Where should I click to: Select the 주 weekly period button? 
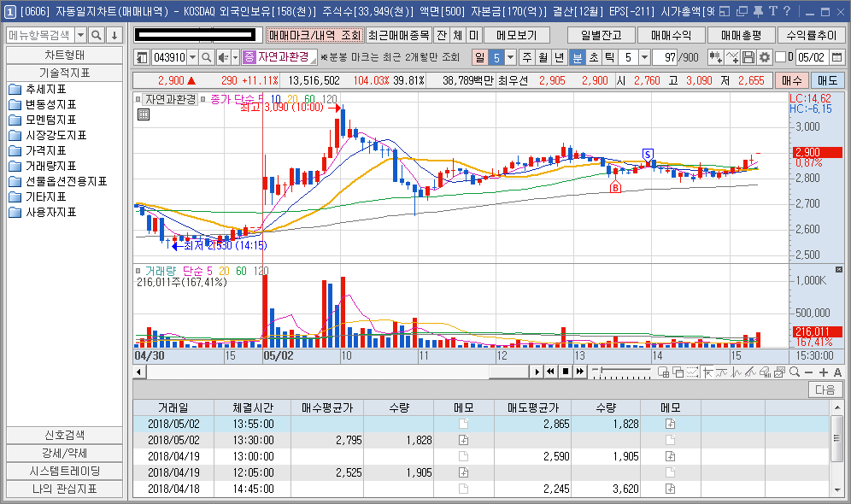point(527,57)
